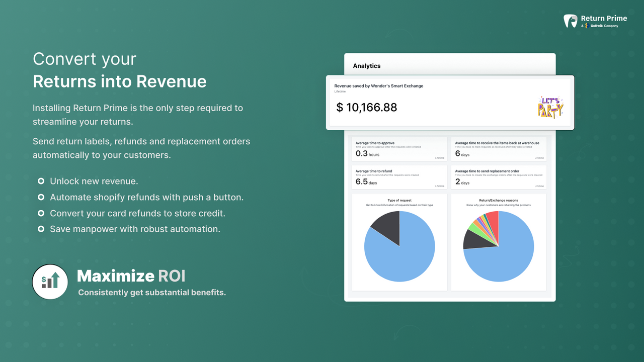
Task: Click the A GoKwik Company tagline
Action: coord(600,26)
